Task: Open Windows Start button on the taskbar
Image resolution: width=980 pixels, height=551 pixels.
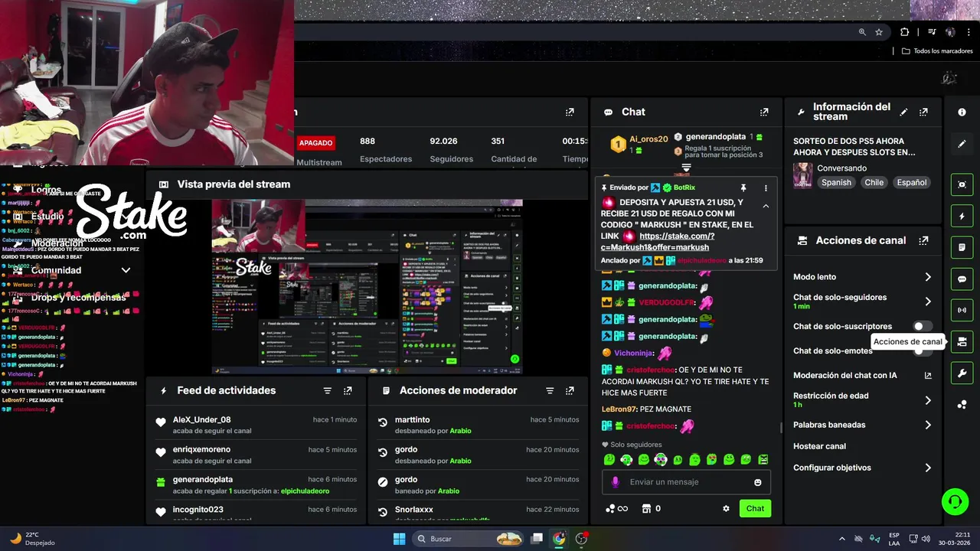Action: 399,539
